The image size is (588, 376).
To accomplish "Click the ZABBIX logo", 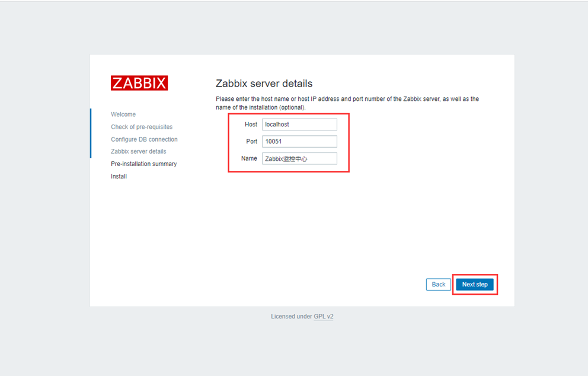I will (x=139, y=83).
